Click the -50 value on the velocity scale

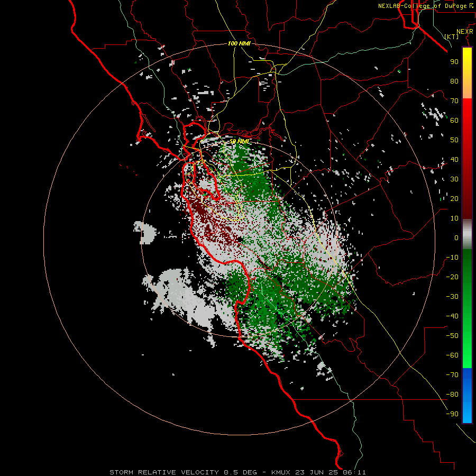[452, 336]
